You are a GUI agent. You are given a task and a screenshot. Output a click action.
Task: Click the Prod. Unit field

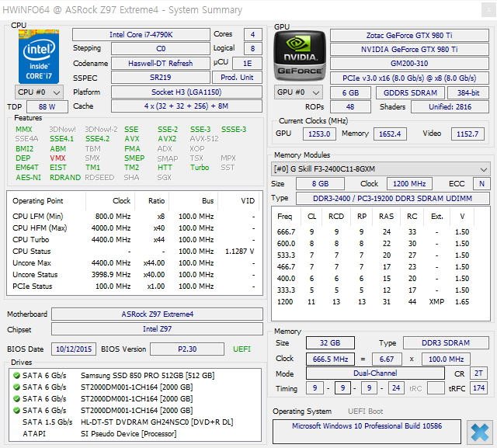tap(237, 78)
